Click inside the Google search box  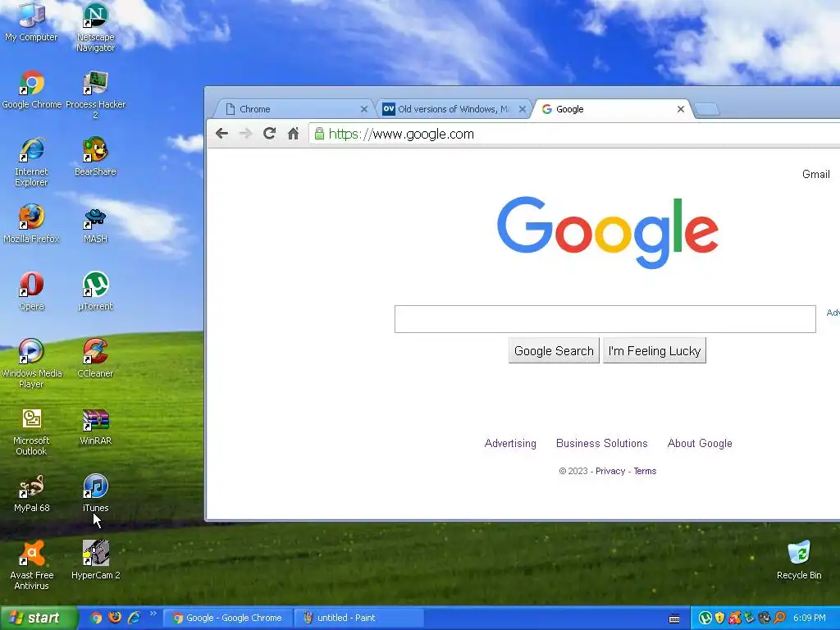tap(605, 319)
